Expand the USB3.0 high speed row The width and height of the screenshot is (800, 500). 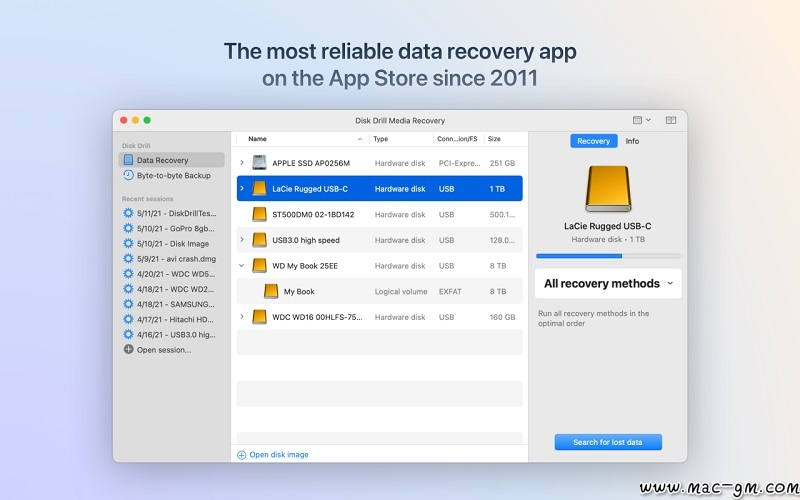pos(242,240)
